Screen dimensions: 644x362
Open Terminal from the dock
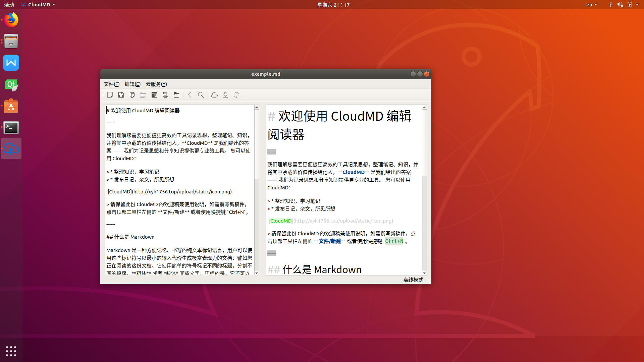11,127
